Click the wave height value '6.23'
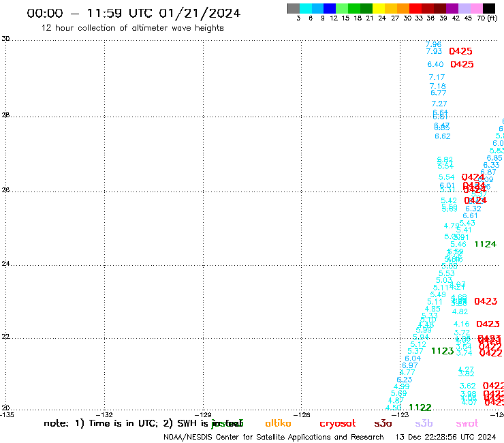Image resolution: width=504 pixels, height=443 pixels. click(x=405, y=380)
